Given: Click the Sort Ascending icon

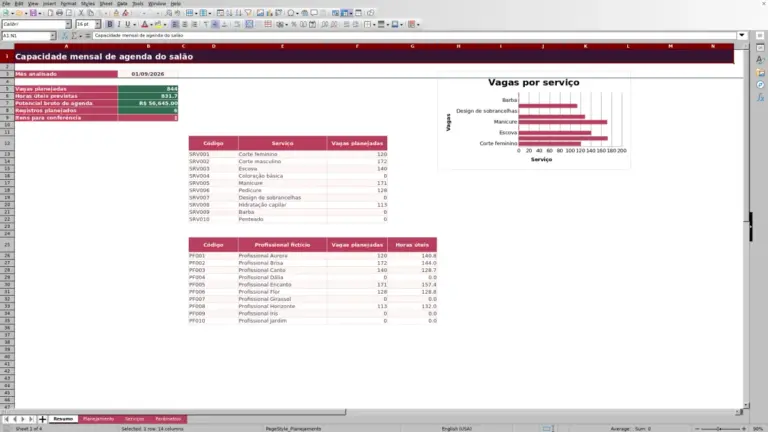Looking at the screenshot, I should pos(229,13).
